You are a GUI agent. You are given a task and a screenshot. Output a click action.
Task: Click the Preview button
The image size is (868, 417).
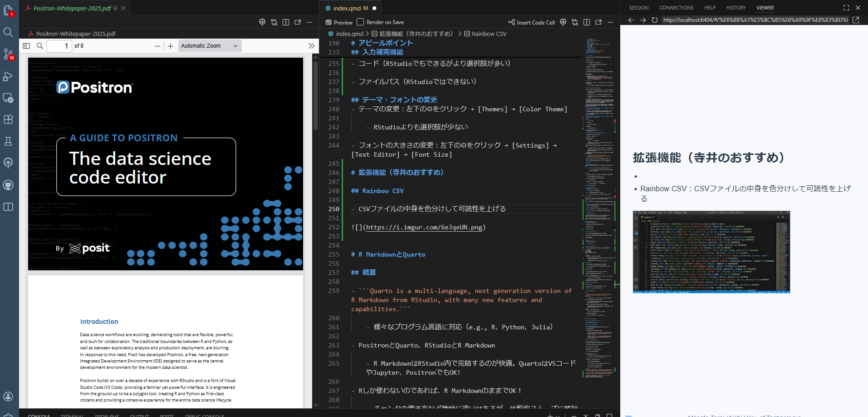(x=339, y=22)
